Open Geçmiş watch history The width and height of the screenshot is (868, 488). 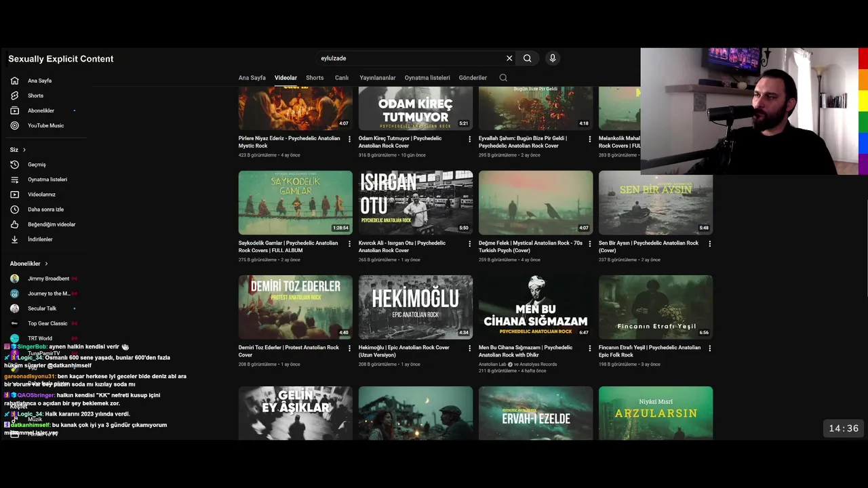(37, 165)
